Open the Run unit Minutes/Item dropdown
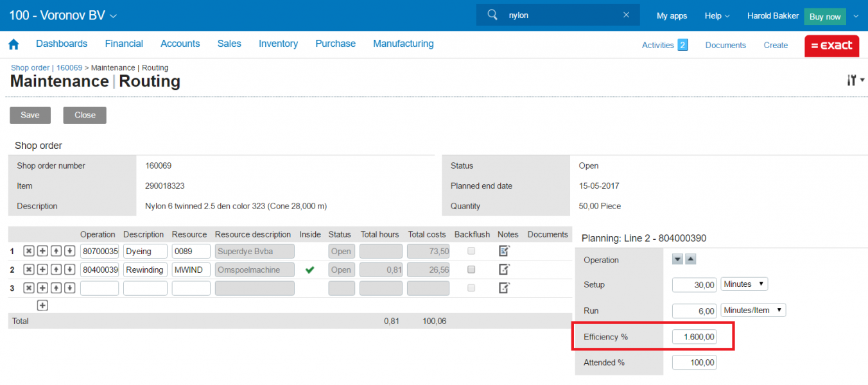 pyautogui.click(x=753, y=310)
